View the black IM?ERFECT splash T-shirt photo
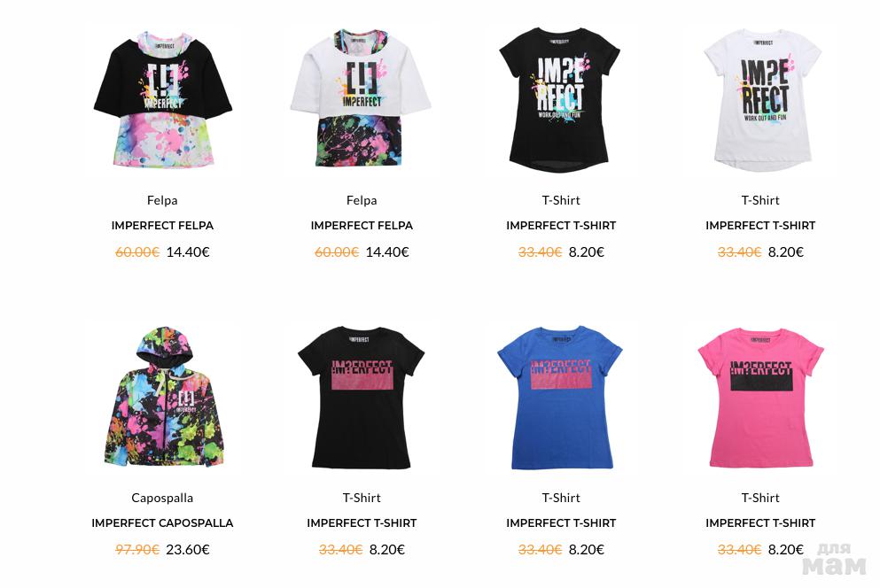This screenshot has width=880, height=588. coord(560,100)
